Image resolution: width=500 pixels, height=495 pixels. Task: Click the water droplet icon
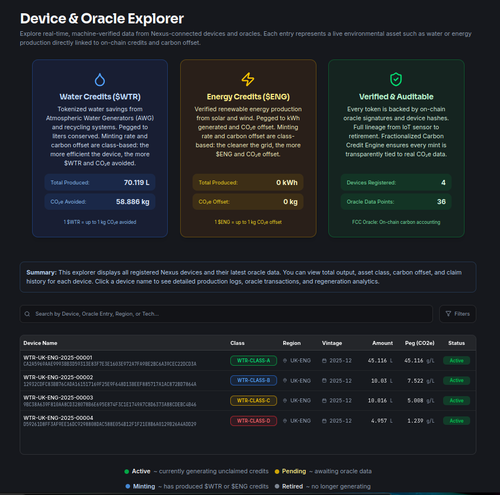click(x=100, y=80)
